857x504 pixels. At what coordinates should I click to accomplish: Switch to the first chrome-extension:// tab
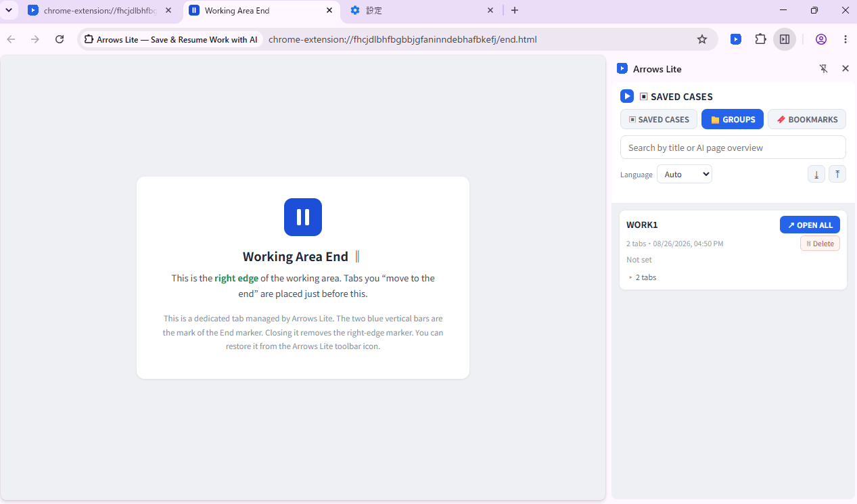(91, 10)
